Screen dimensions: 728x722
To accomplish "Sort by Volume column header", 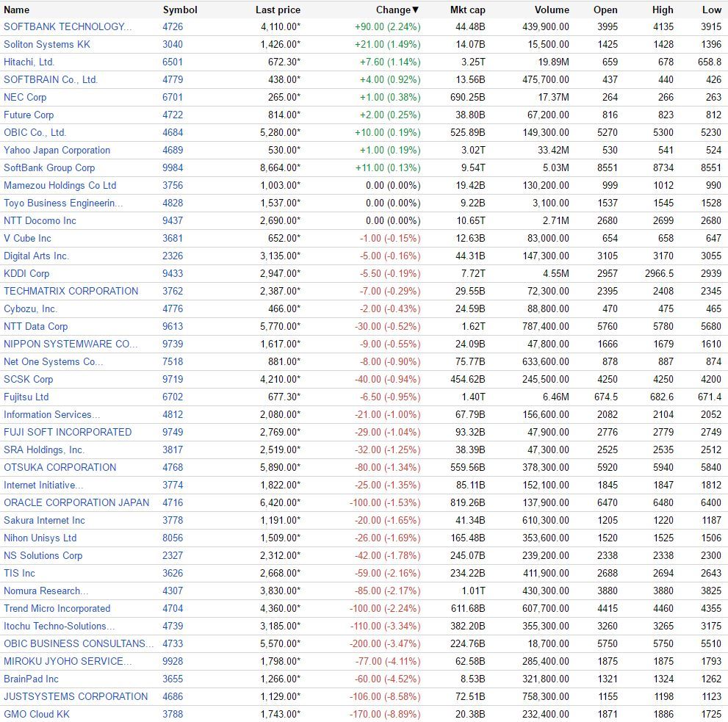I will coord(552,10).
